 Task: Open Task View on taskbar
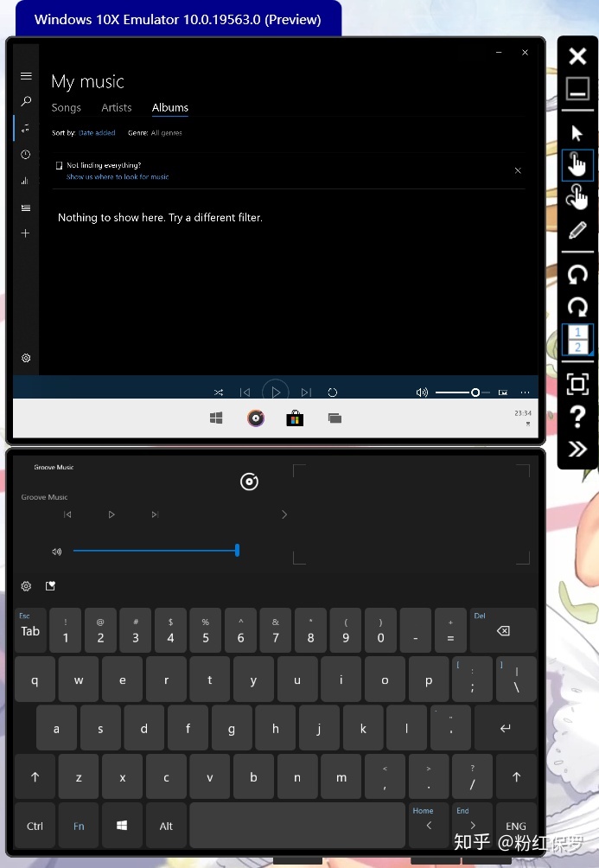click(335, 418)
